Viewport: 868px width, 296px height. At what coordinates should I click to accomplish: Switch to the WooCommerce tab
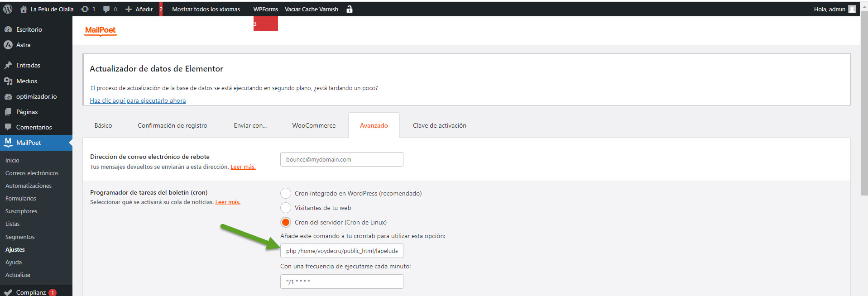tap(314, 125)
